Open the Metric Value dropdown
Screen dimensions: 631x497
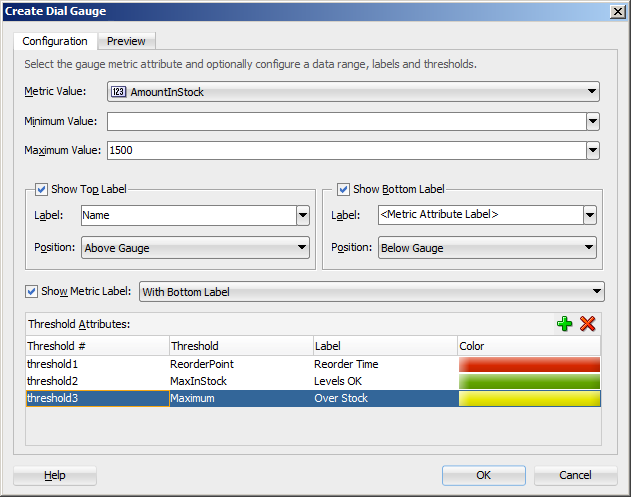(353, 92)
